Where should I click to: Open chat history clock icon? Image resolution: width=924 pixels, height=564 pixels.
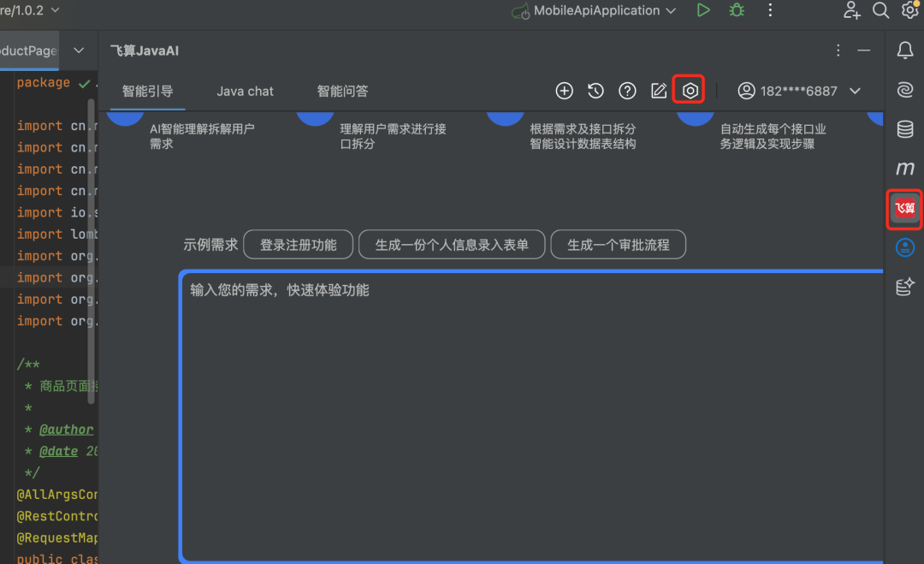(x=595, y=91)
